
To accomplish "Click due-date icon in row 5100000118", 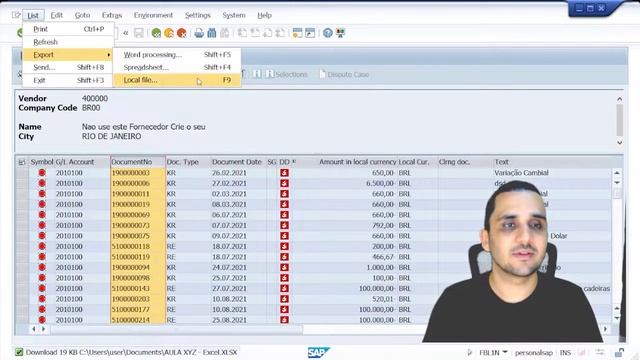I will (x=284, y=247).
